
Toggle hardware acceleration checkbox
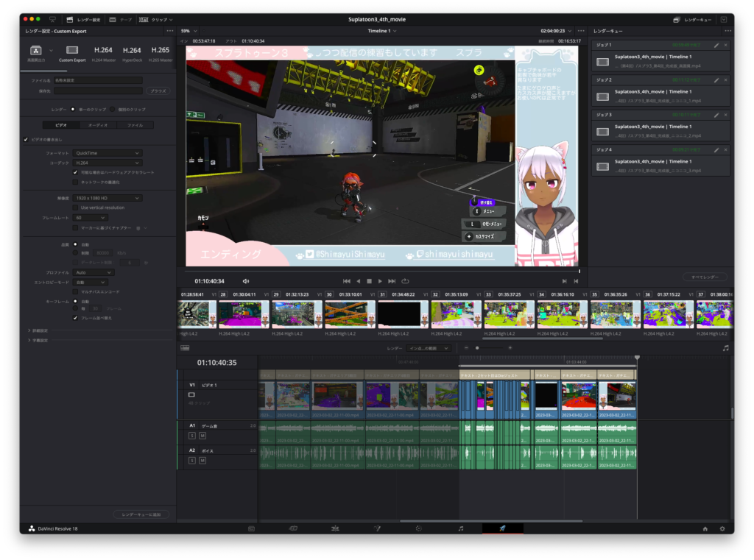76,172
